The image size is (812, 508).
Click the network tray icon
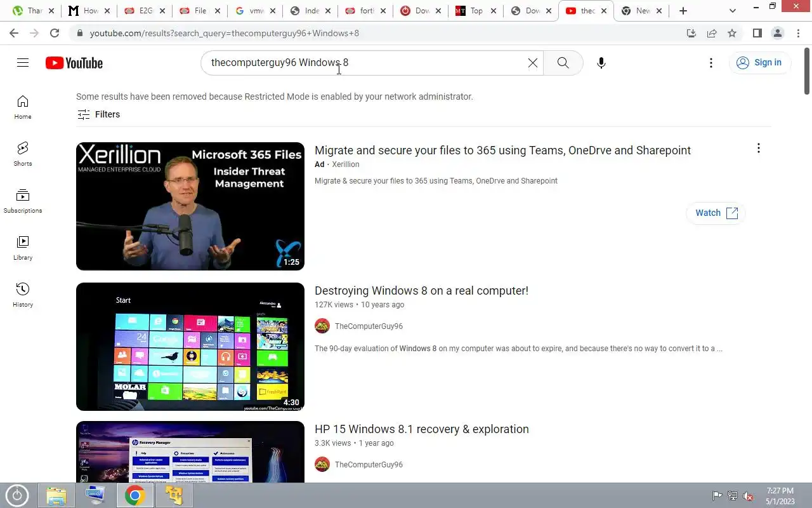[x=733, y=496]
